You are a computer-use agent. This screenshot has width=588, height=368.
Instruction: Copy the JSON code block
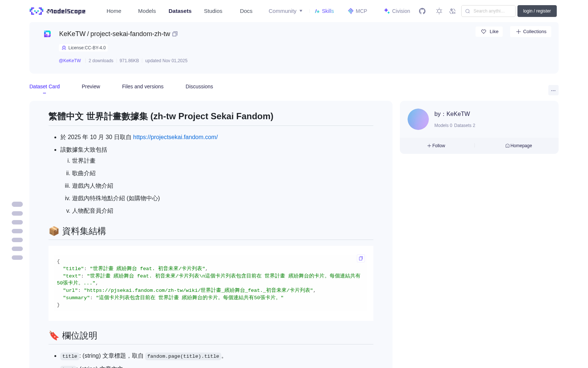(361, 258)
